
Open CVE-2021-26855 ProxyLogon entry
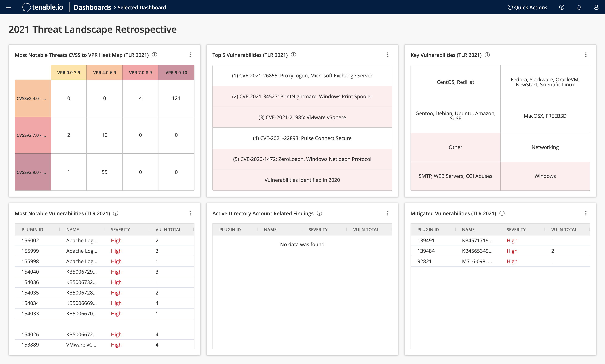click(x=302, y=76)
